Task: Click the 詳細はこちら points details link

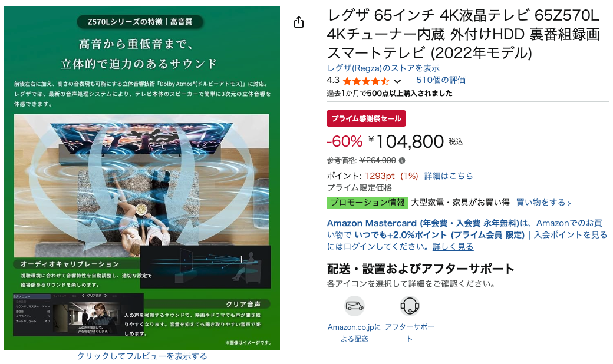Action: [449, 176]
